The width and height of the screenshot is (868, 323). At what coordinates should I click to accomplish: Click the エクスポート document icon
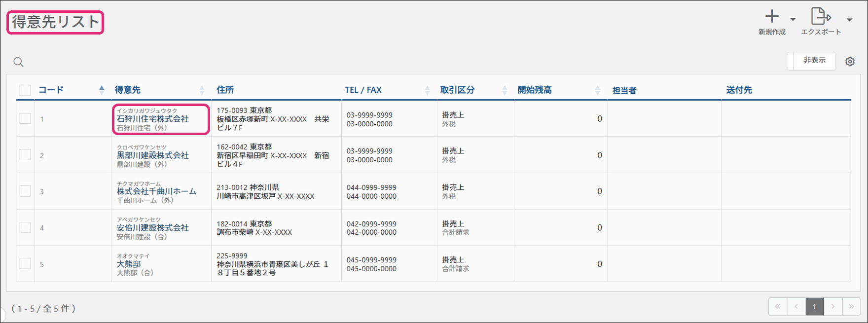[820, 16]
